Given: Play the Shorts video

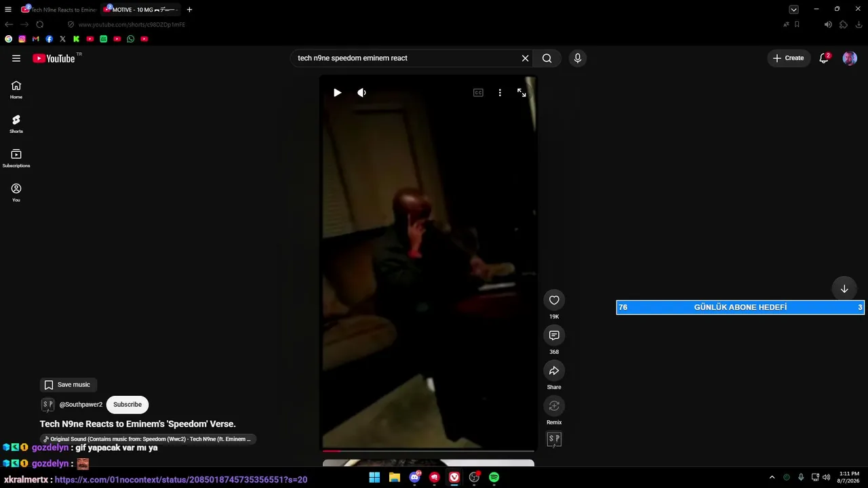Looking at the screenshot, I should coord(337,93).
